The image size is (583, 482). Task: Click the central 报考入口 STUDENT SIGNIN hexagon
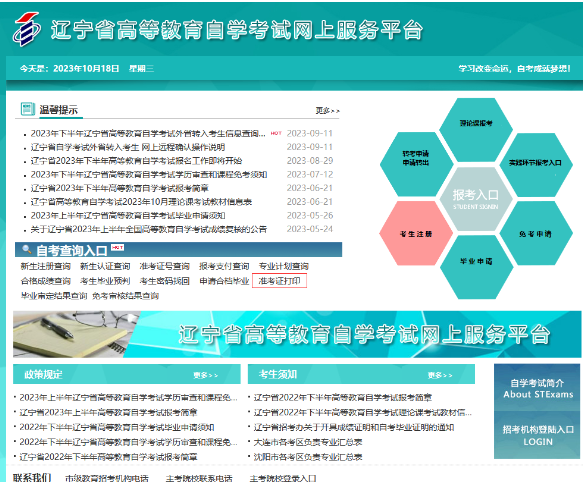click(x=476, y=199)
